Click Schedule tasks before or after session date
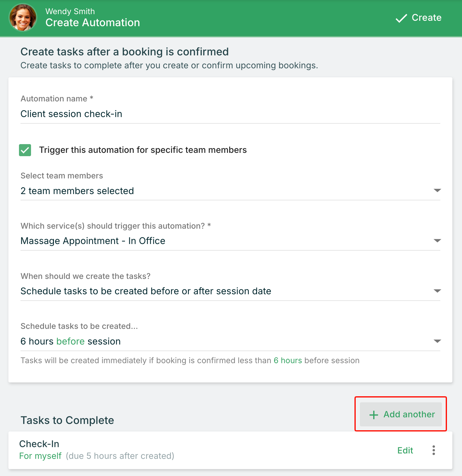This screenshot has width=462, height=476. pyautogui.click(x=146, y=291)
